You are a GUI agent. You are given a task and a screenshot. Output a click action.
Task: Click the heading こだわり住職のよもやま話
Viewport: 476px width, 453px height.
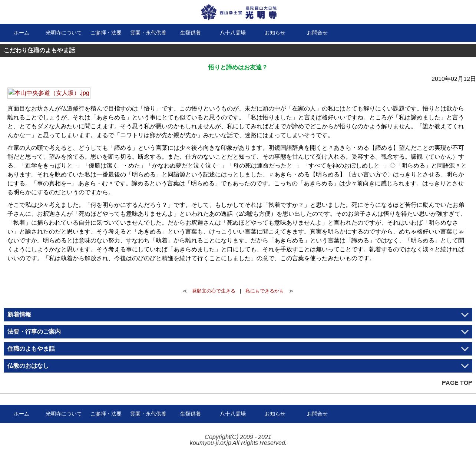coord(39,50)
